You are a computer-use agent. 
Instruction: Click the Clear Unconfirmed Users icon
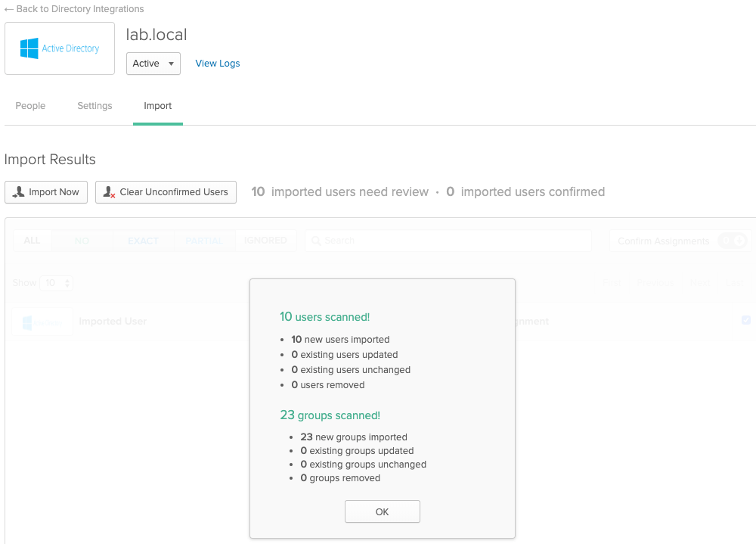(110, 192)
